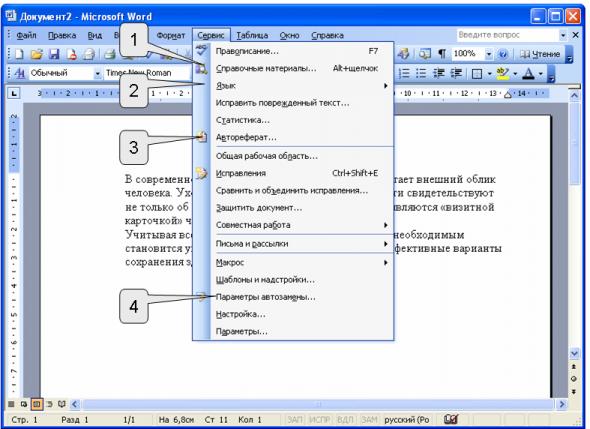This screenshot has width=590, height=429.
Task: Switch to Print Layout view button
Action: click(x=36, y=404)
